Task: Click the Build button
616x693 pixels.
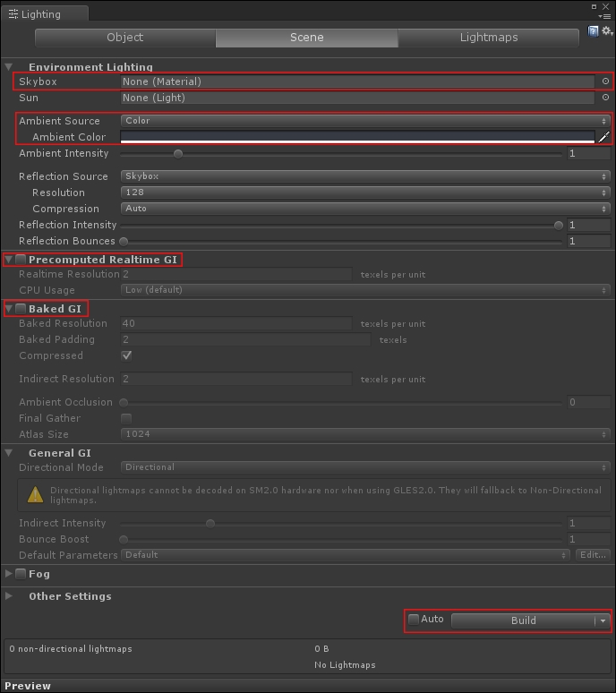Action: pyautogui.click(x=523, y=620)
